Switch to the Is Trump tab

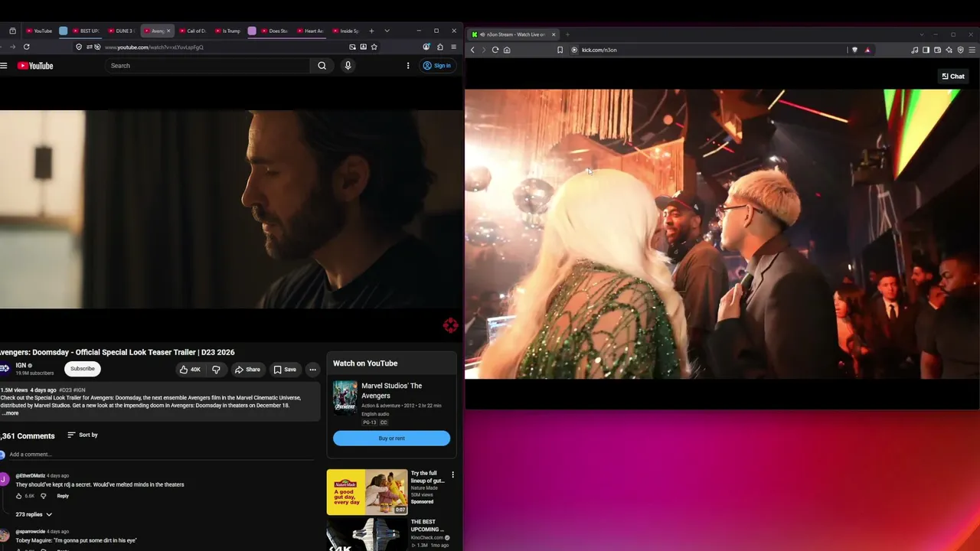pos(228,31)
